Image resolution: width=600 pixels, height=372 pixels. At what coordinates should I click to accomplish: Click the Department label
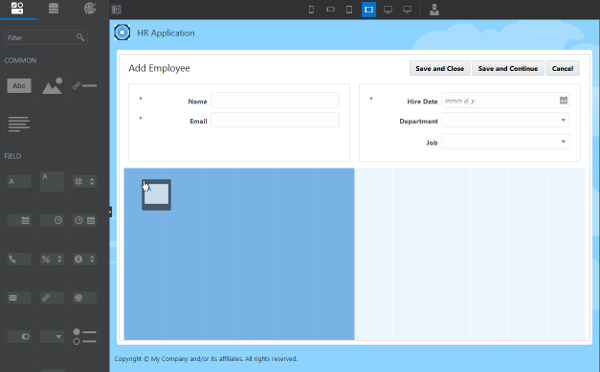(419, 121)
